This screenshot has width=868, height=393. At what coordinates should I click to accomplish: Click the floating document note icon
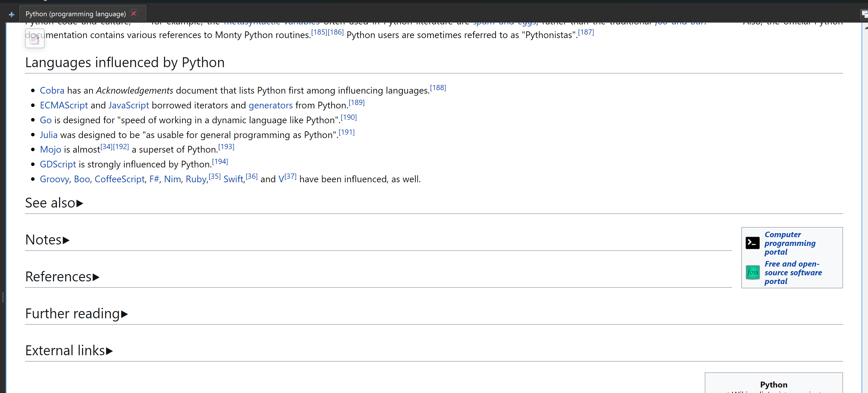tap(35, 39)
